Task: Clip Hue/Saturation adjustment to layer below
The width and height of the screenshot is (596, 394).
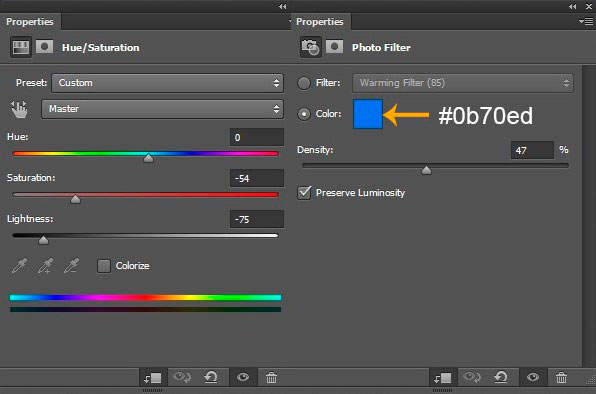Action: click(x=153, y=377)
